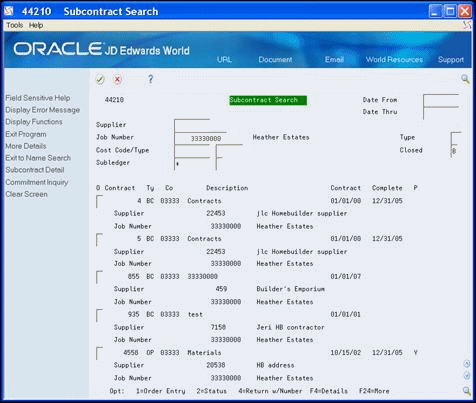Select Field Sensitive Help
Screen dimensions: 476x403
(38, 98)
